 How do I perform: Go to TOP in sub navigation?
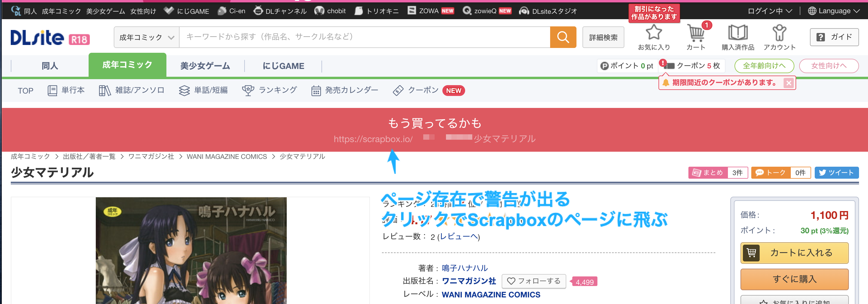pyautogui.click(x=26, y=91)
